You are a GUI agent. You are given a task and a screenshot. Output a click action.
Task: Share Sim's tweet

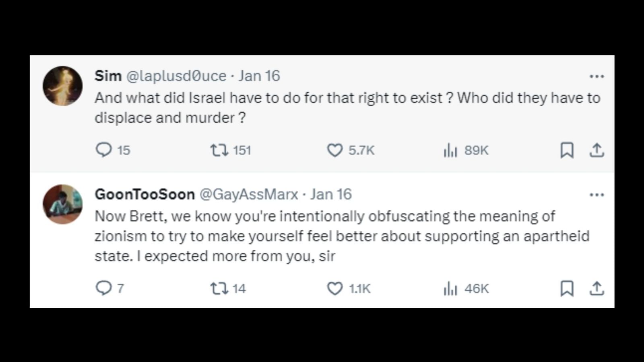597,150
